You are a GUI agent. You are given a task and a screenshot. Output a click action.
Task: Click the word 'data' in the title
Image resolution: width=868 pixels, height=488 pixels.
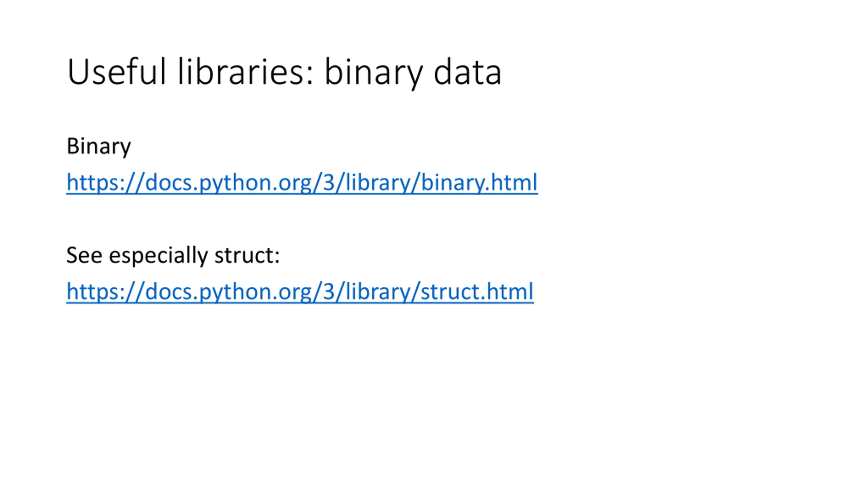click(467, 72)
